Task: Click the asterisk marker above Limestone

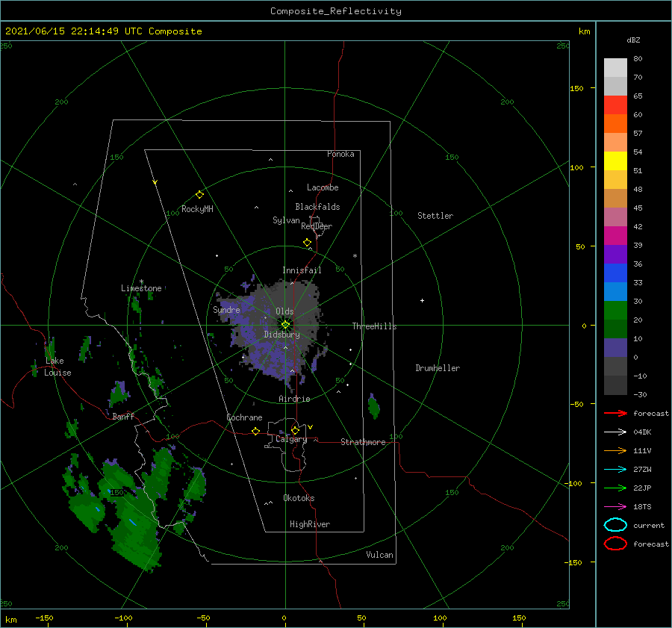Action: pyautogui.click(x=141, y=282)
